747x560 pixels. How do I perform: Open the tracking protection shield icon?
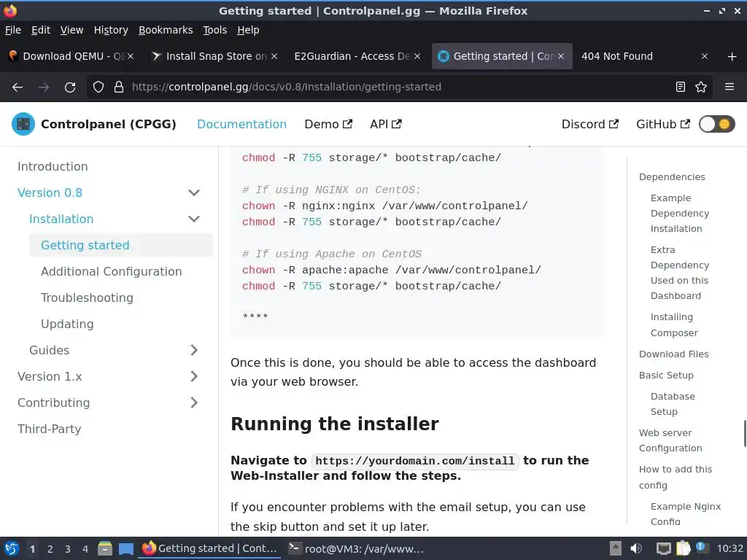(x=98, y=87)
